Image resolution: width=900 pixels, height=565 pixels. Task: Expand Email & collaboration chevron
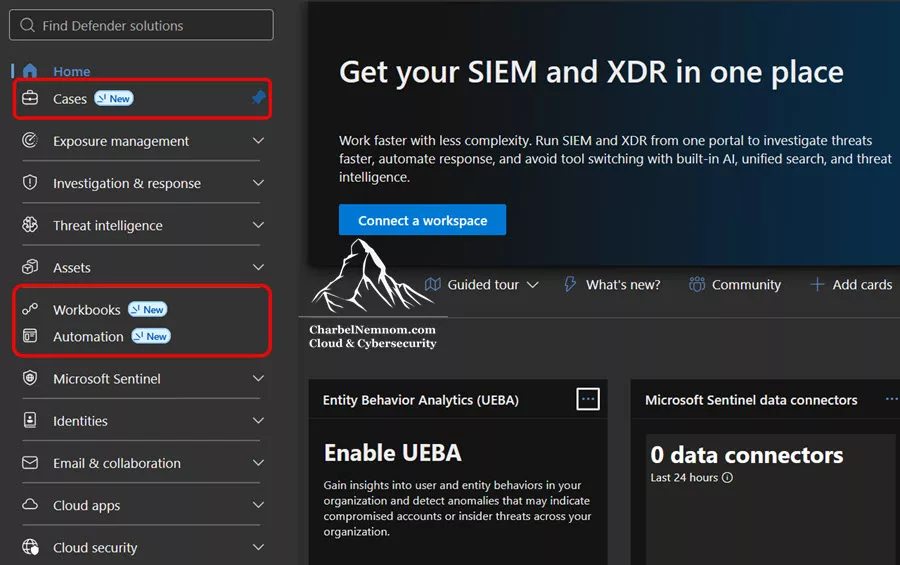click(258, 463)
